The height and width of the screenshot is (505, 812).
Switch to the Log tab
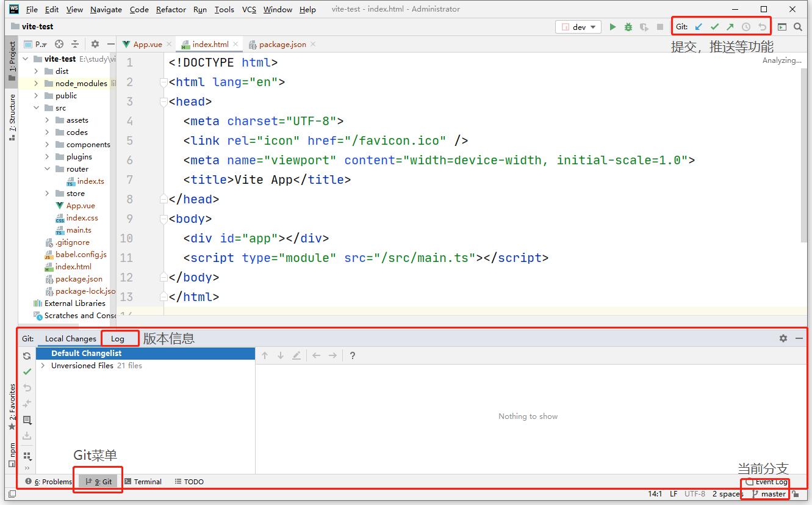[x=118, y=339]
